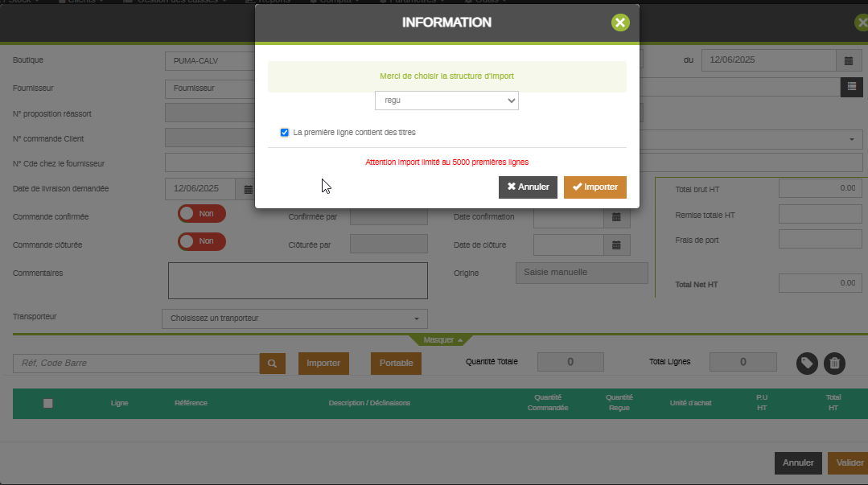Open the Date de clôture calendar icon
Viewport: 868px width, 485px height.
click(616, 245)
